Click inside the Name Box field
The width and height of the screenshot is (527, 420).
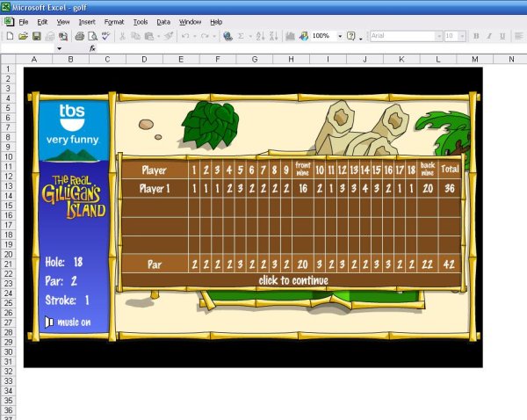27,48
